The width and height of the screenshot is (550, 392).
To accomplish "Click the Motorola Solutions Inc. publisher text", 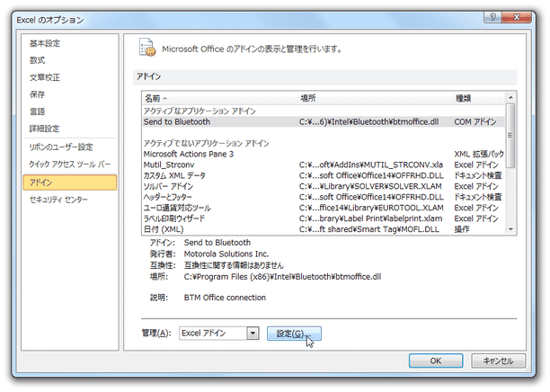I will tap(226, 254).
